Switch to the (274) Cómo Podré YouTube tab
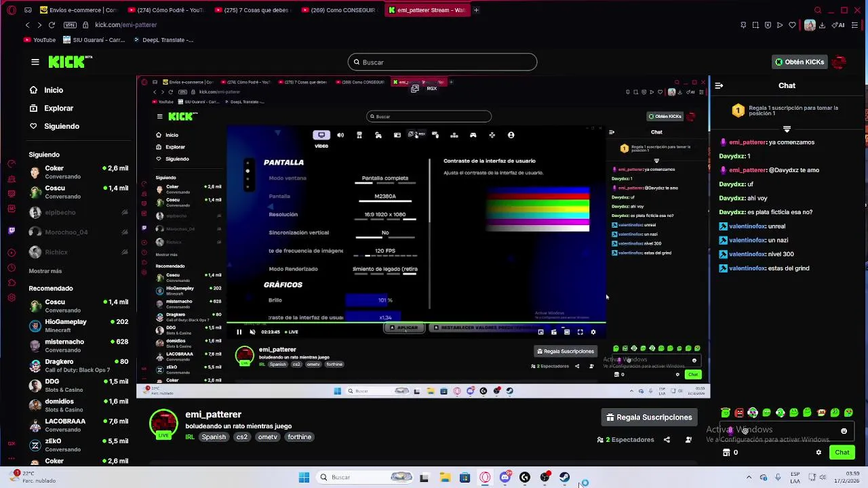The image size is (868, 488). click(x=166, y=10)
